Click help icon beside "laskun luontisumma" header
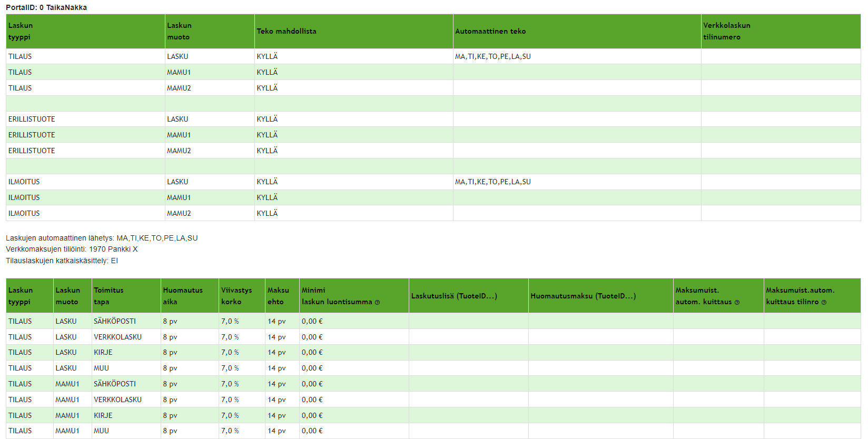Screen dimensions: 868x439 [x=377, y=303]
